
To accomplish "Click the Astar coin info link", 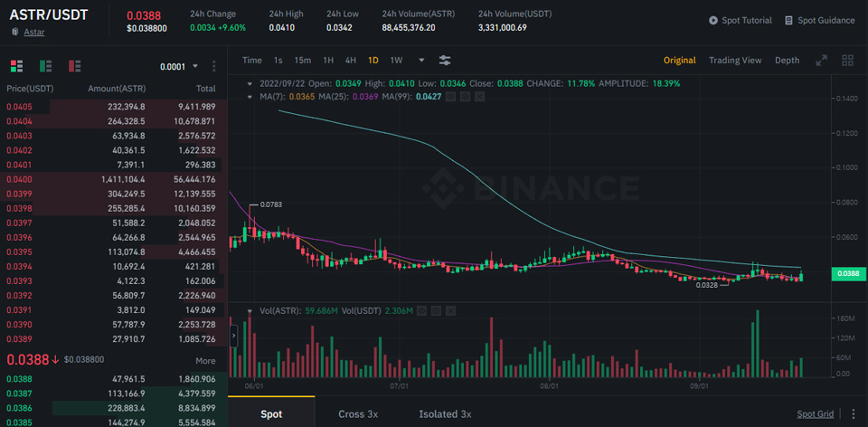I will (x=33, y=32).
